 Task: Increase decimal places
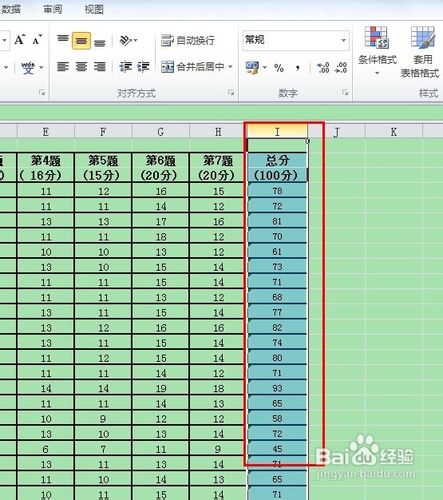point(323,68)
